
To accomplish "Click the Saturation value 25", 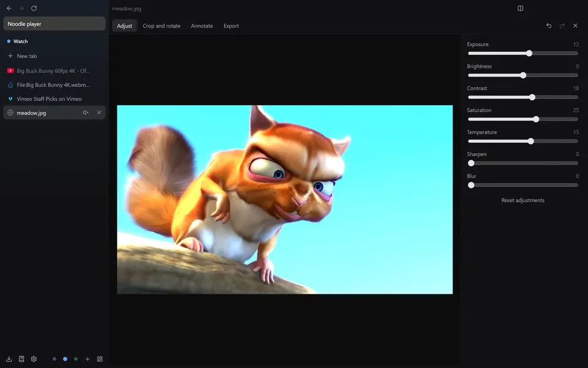I will (x=576, y=110).
